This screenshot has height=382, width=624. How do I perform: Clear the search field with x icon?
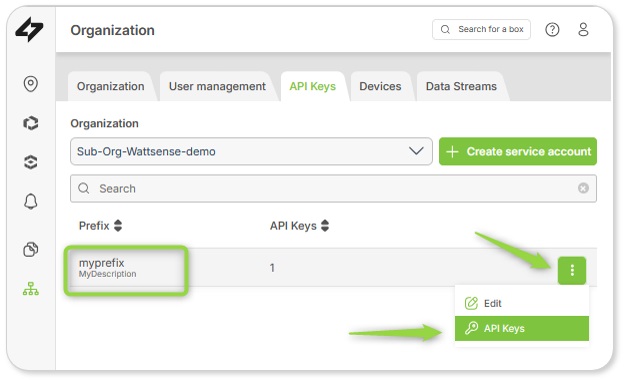pos(583,188)
